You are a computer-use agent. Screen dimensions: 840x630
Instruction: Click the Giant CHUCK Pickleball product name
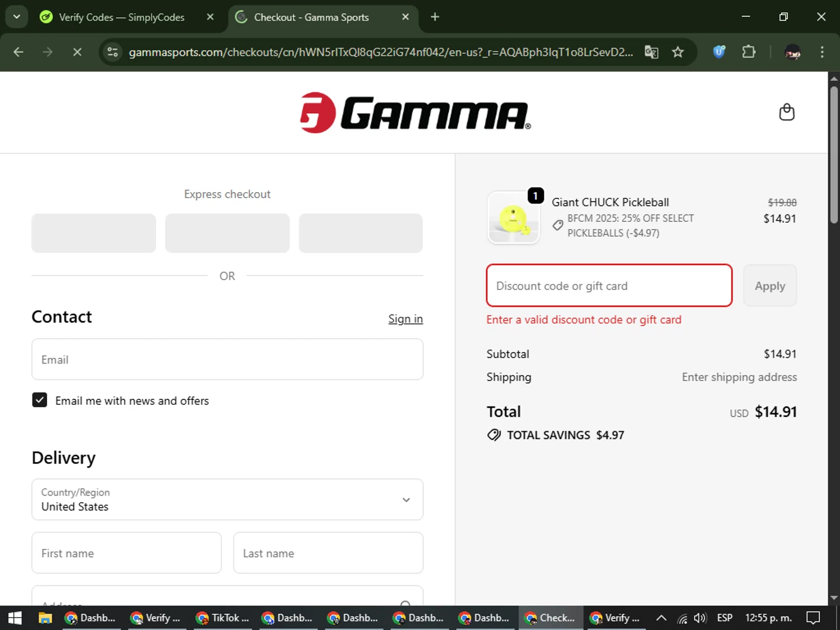point(610,202)
